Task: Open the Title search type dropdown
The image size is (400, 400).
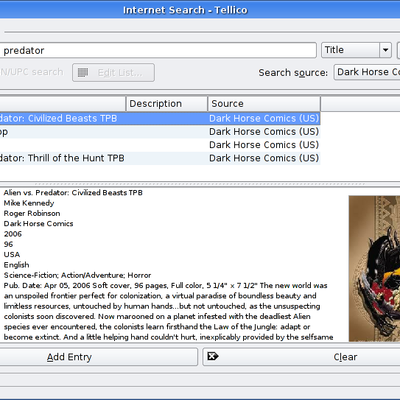Action: coord(356,50)
